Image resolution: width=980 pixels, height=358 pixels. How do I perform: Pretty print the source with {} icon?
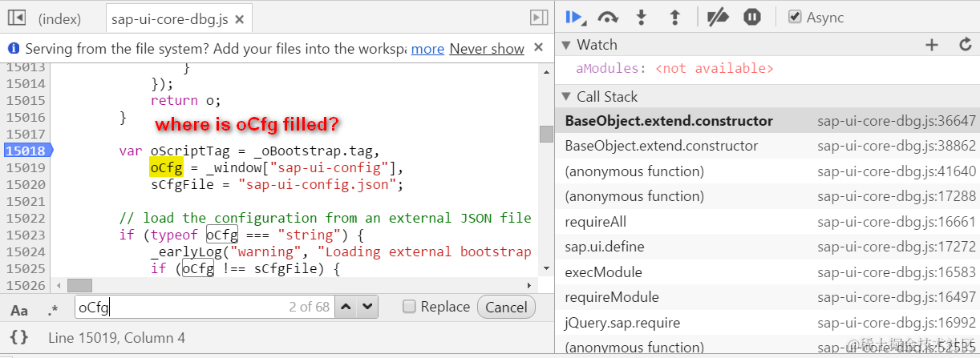(x=19, y=337)
